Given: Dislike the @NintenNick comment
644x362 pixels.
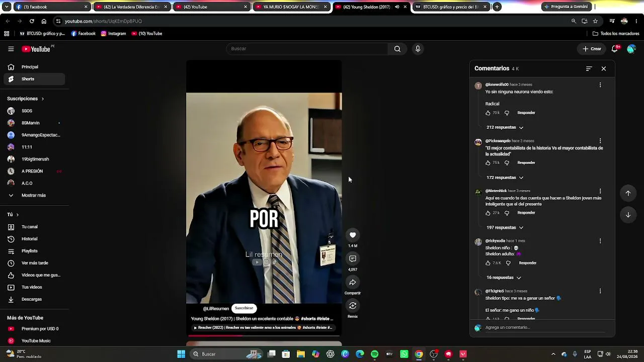Looking at the screenshot, I should 507,213.
